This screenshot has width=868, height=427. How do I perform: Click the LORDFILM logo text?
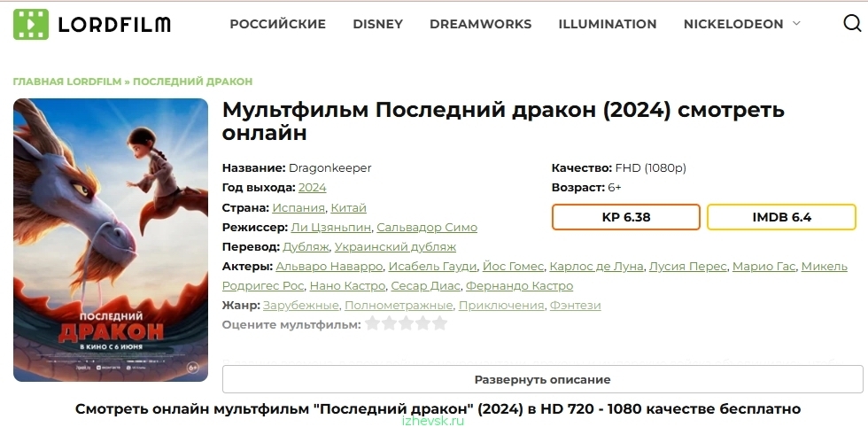point(114,25)
